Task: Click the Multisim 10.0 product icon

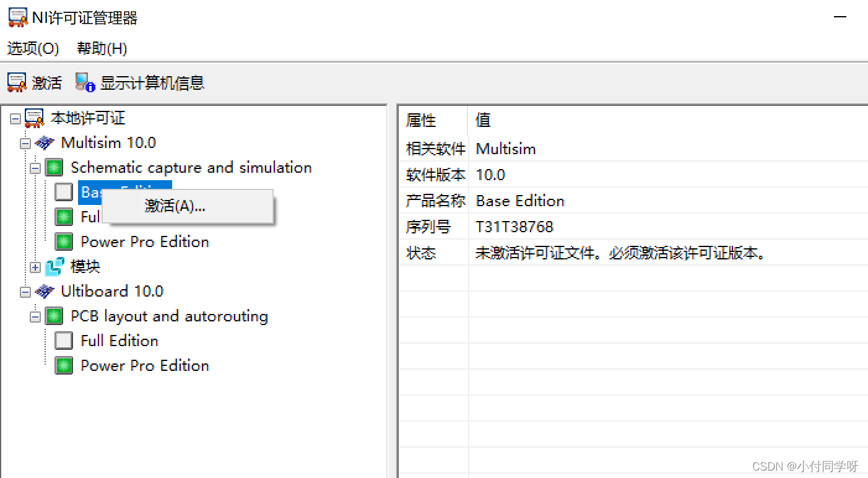Action: click(45, 143)
